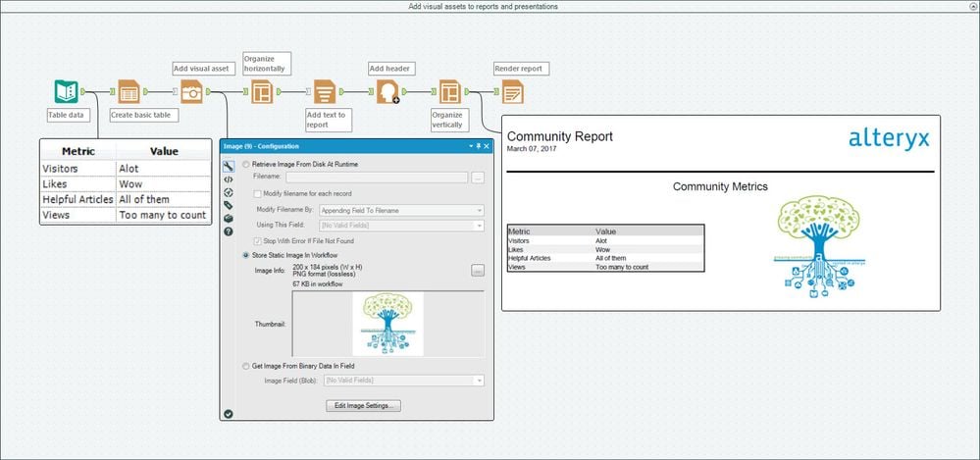
Task: Select the Image camera tool on canvas
Action: 192,92
